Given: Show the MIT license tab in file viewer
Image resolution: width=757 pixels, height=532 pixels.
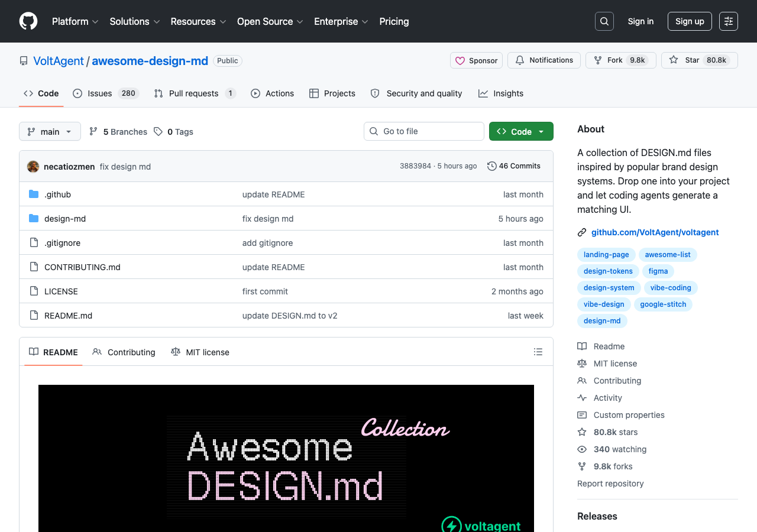Looking at the screenshot, I should (x=200, y=352).
